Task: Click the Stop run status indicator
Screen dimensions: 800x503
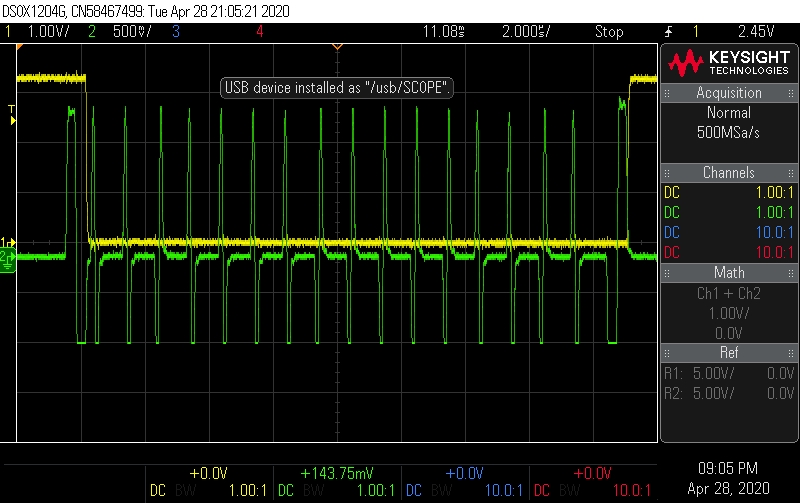Action: point(608,32)
